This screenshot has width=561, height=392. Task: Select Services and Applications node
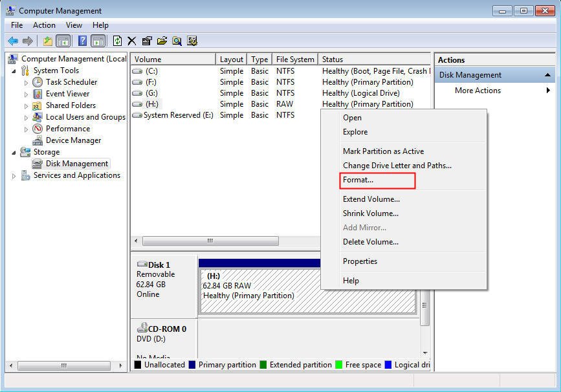[x=77, y=175]
